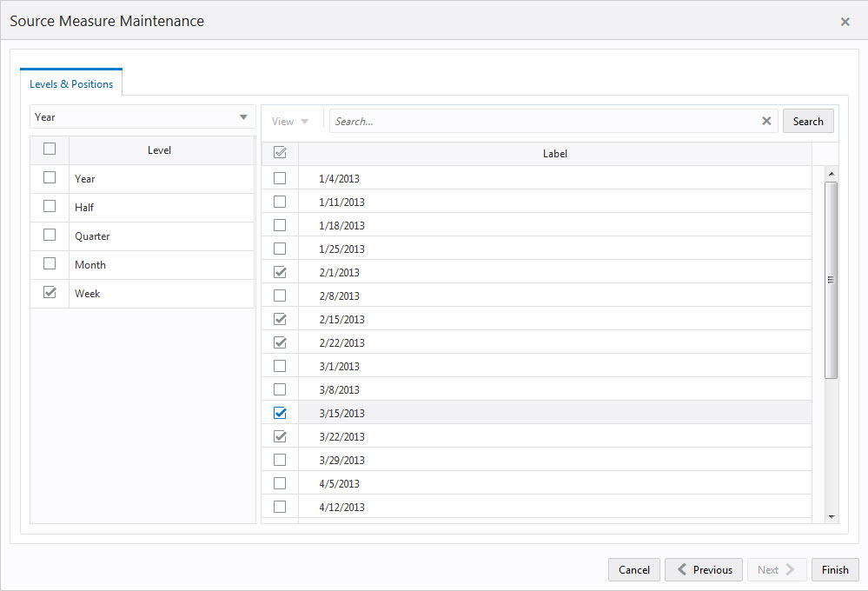
Task: Click the Label column header
Action: point(554,154)
